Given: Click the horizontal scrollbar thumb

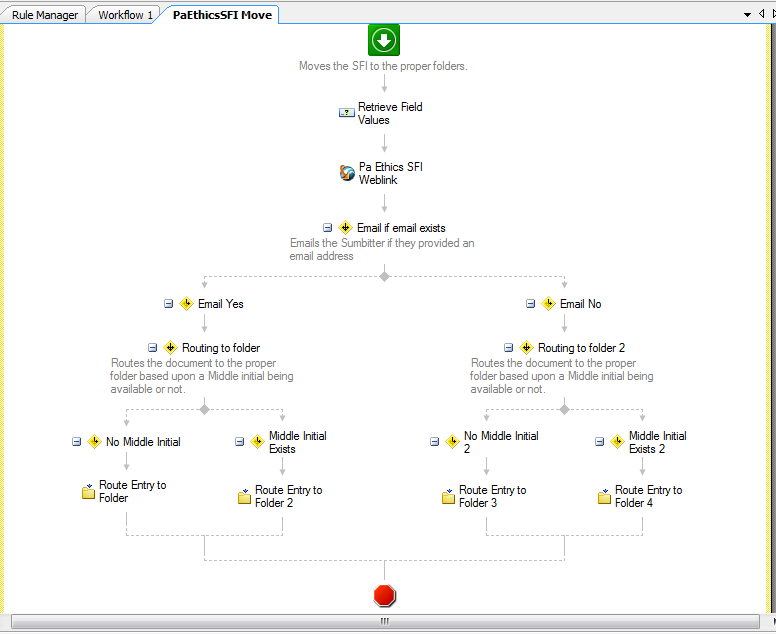Looking at the screenshot, I should 385,621.
